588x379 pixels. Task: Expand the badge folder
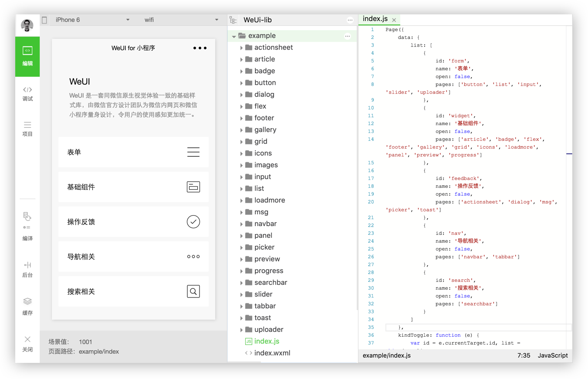pyautogui.click(x=241, y=71)
